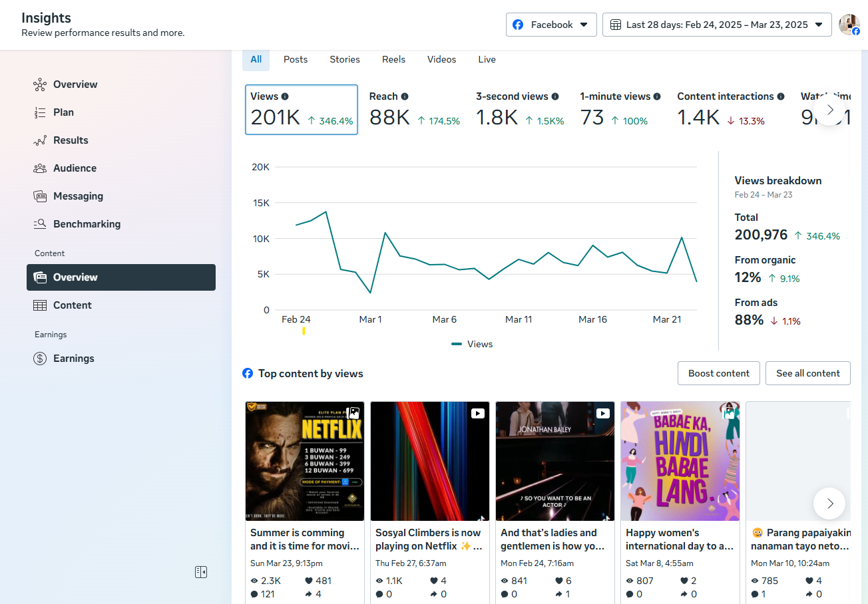Click the Boost content button

pos(718,373)
